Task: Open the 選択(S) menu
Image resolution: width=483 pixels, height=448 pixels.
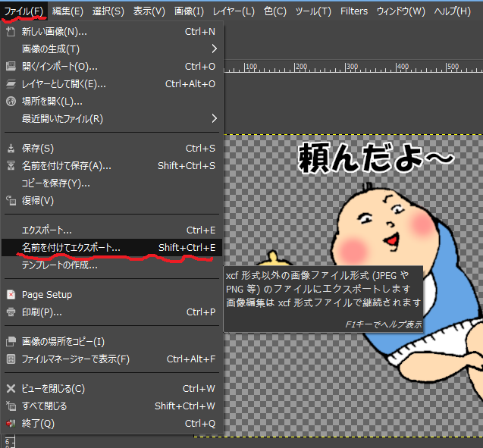Action: click(x=108, y=11)
